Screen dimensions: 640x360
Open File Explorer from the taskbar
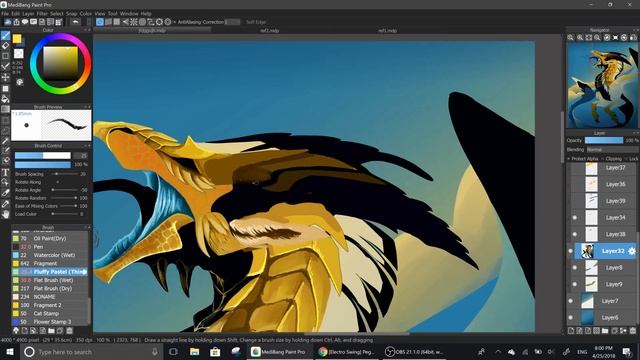coord(195,352)
